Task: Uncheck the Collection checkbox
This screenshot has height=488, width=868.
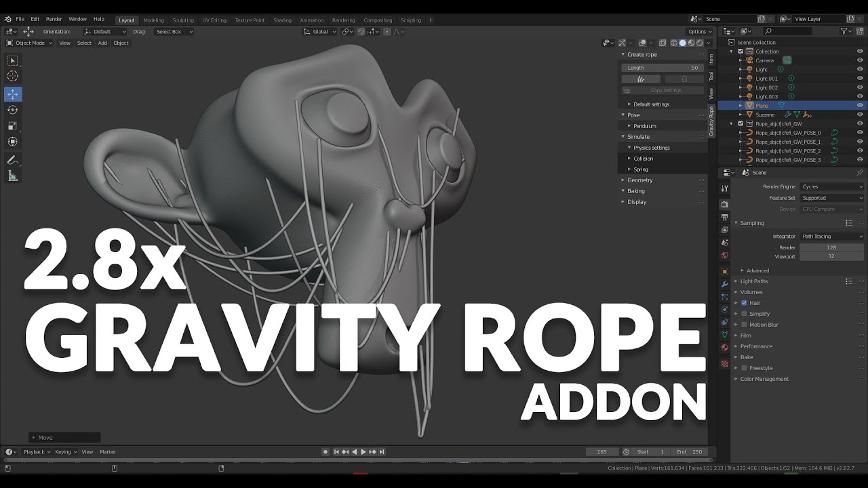Action: pos(741,52)
